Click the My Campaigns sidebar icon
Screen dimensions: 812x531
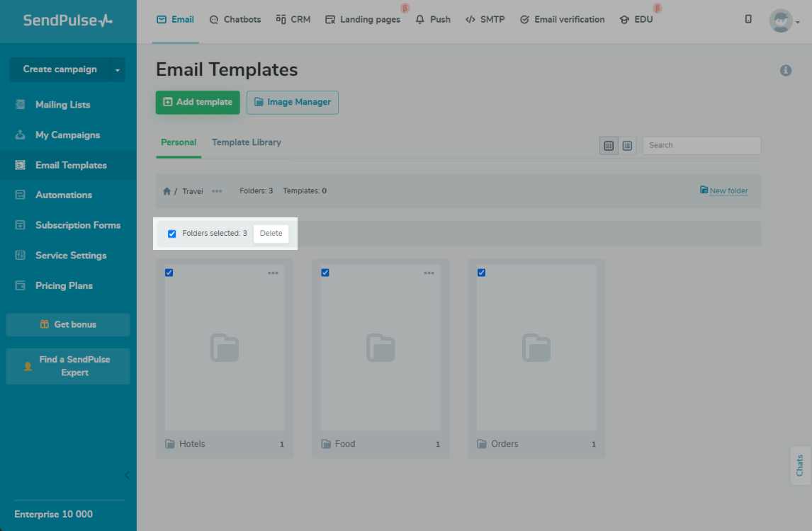coord(21,135)
